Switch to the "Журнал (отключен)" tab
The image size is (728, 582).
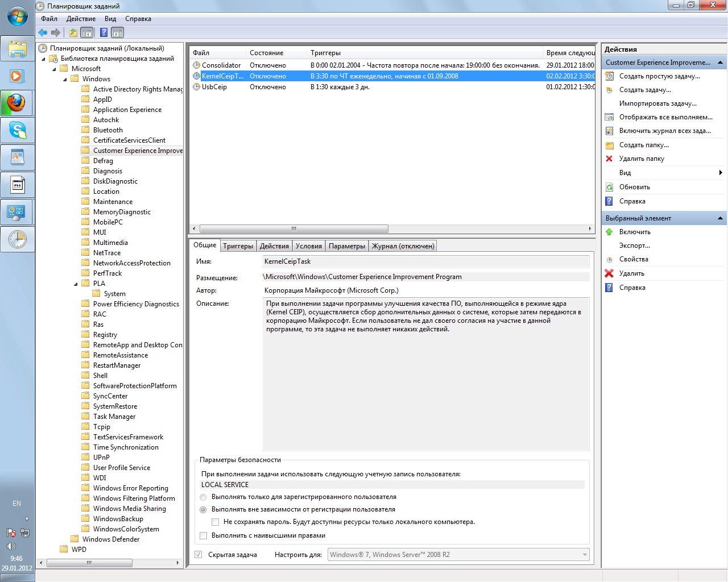[403, 246]
